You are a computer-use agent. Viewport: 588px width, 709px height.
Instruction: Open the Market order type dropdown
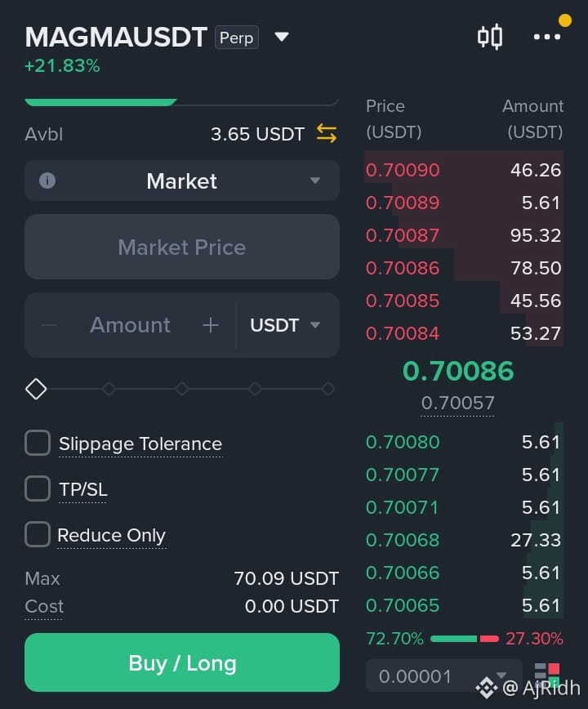coord(181,181)
